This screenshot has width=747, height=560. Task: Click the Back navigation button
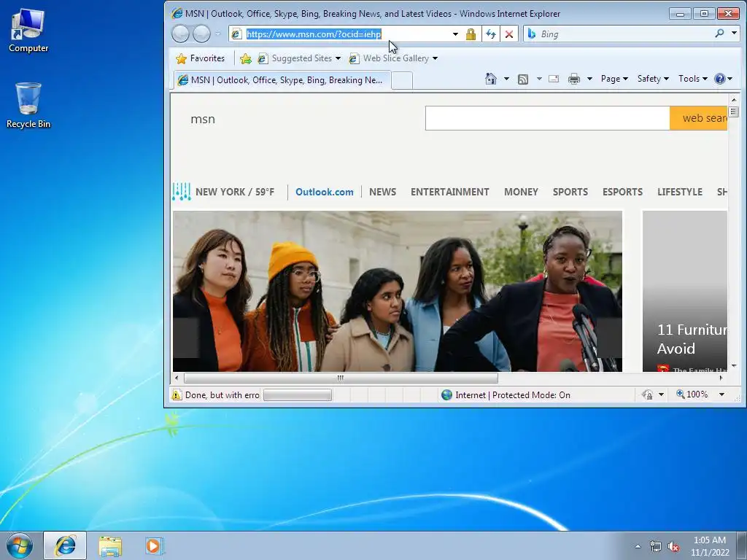click(181, 34)
